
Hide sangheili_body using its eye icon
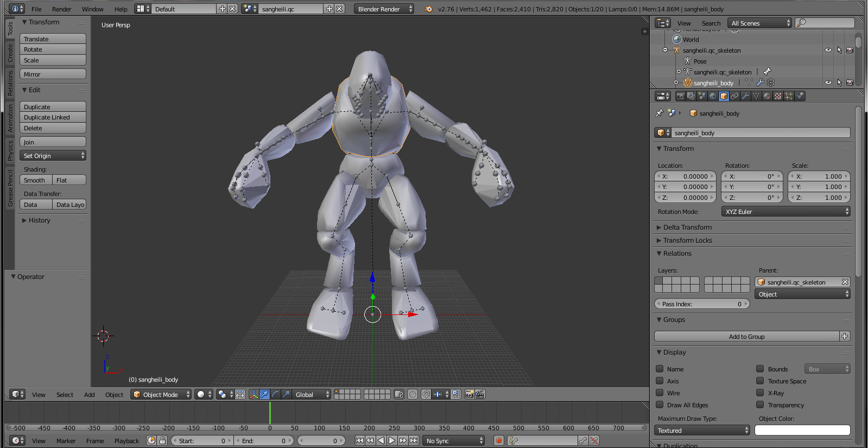coord(828,83)
